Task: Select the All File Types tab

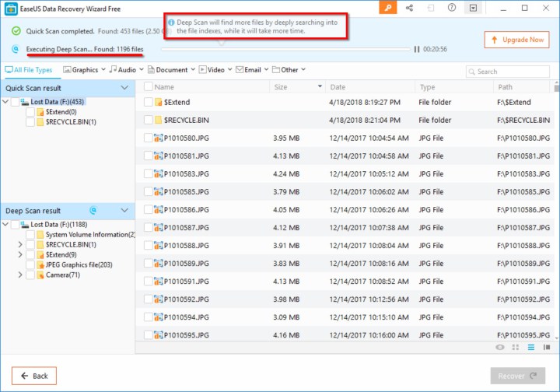Action: click(29, 70)
